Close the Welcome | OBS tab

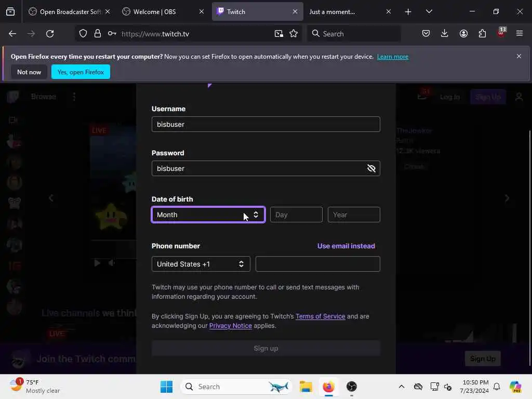pyautogui.click(x=202, y=11)
